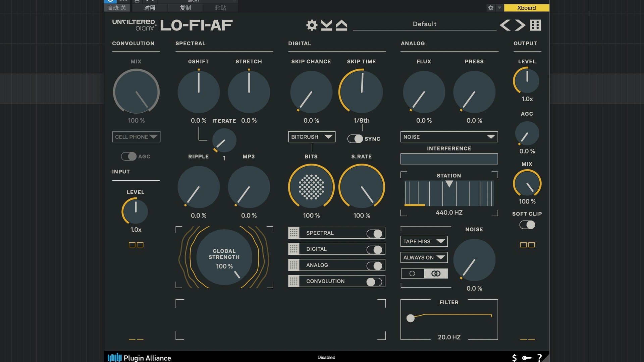The height and width of the screenshot is (362, 644).
Task: Click the load preset up-arrow icon
Action: (341, 25)
